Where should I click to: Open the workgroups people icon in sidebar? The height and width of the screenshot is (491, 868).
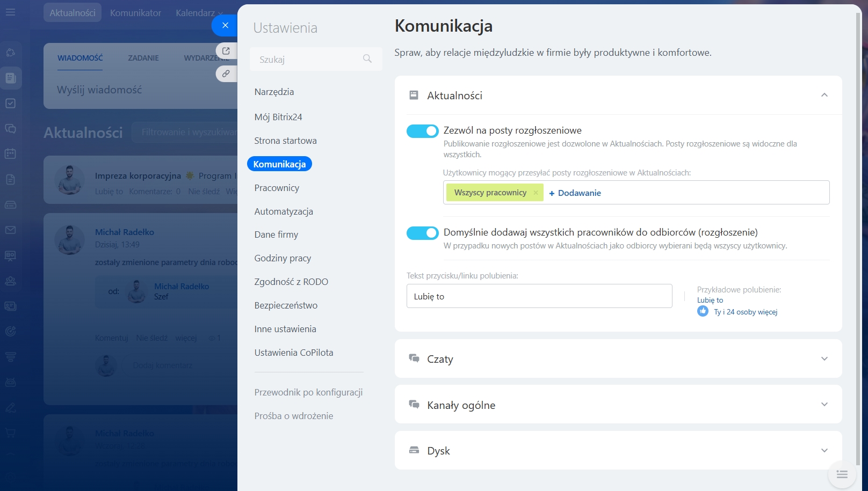tap(10, 281)
